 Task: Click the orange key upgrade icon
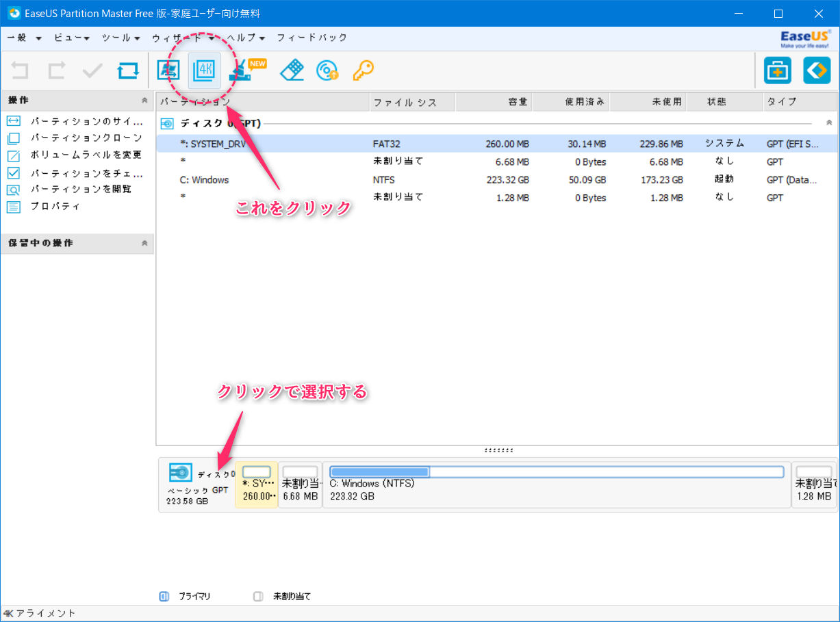[363, 70]
